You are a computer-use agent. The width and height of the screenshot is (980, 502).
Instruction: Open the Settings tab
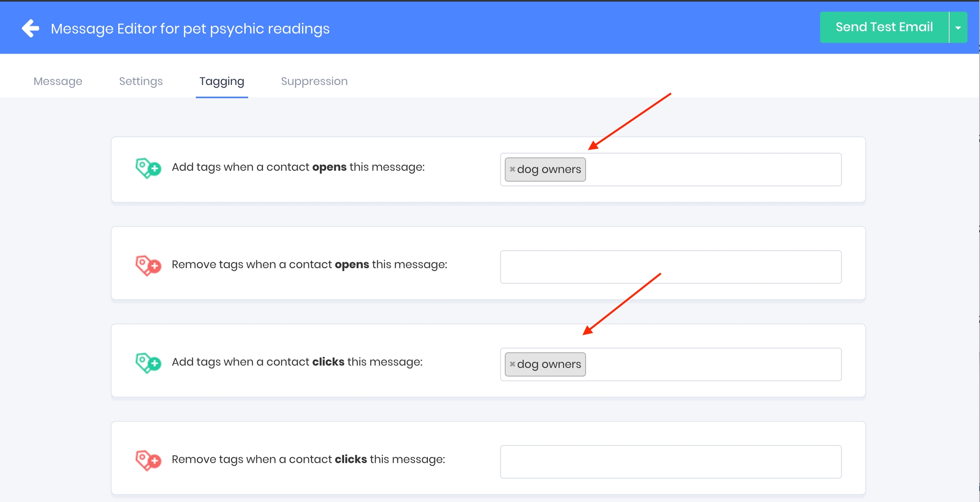[x=141, y=81]
